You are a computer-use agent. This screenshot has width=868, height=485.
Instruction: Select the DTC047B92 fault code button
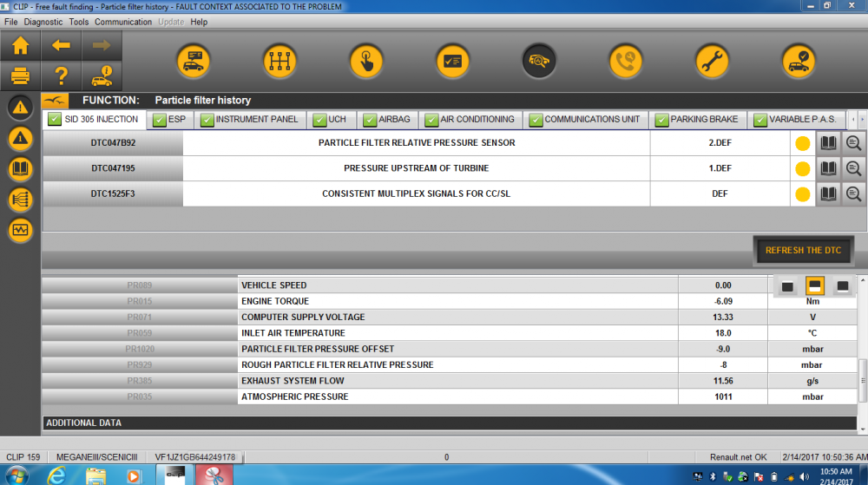pos(113,142)
